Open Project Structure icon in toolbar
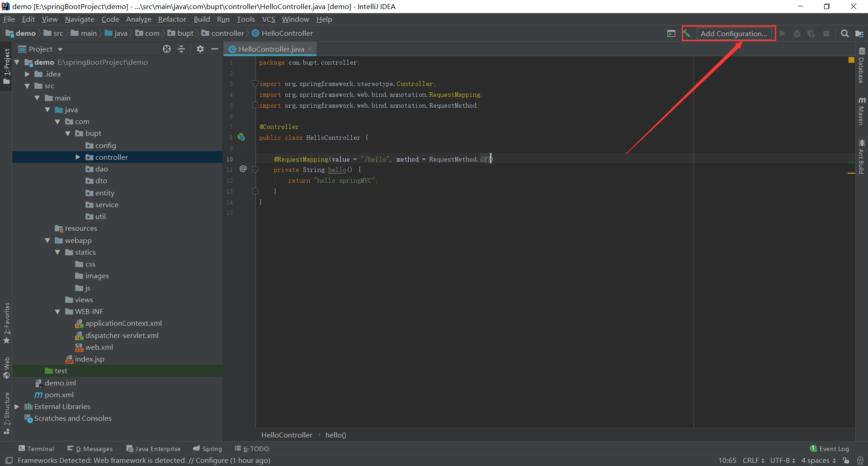This screenshot has height=466, width=868. click(859, 33)
